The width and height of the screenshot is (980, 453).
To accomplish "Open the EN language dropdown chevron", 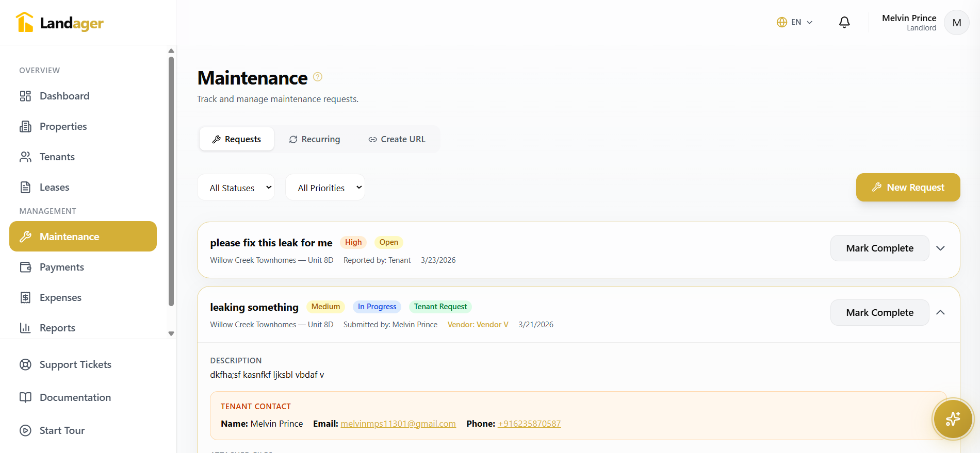I will pyautogui.click(x=809, y=22).
